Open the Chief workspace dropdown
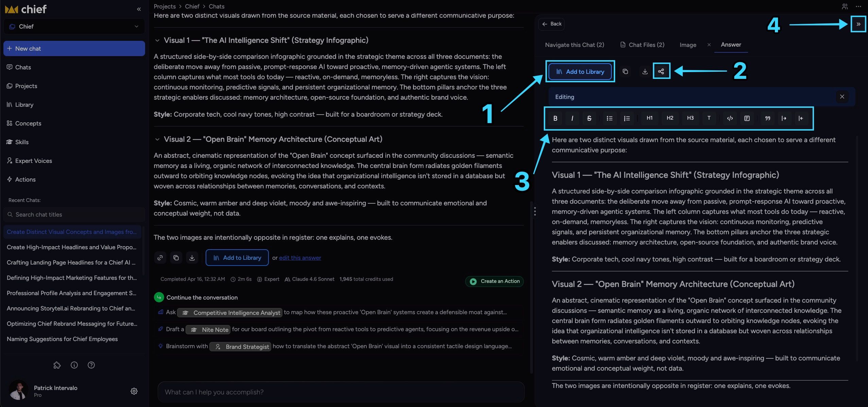868x407 pixels. tap(74, 27)
